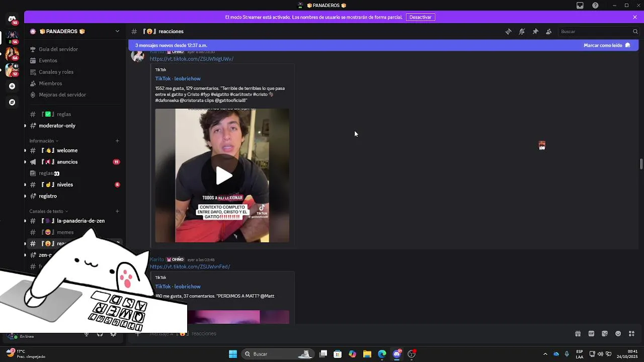Open the emoji picker
This screenshot has height=362, width=644.
[x=618, y=333]
